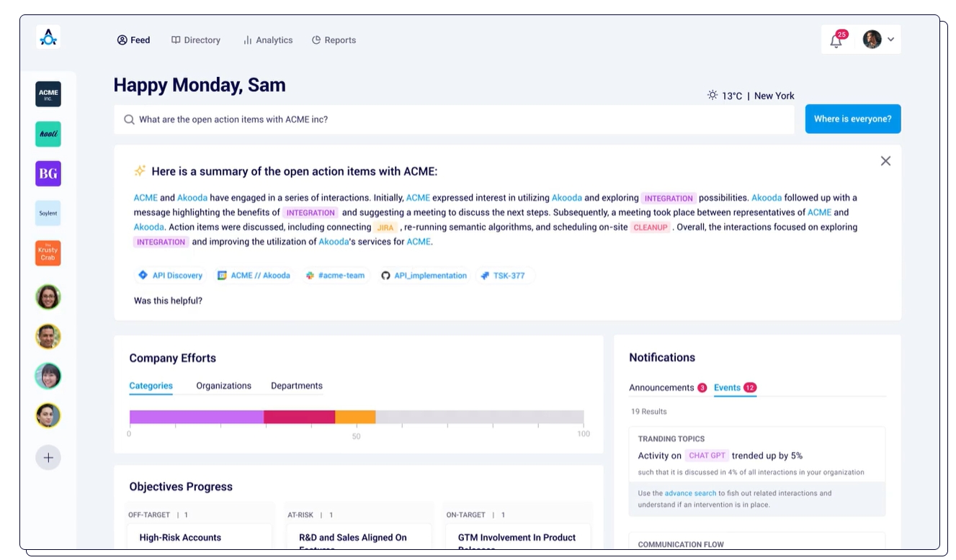The width and height of the screenshot is (956, 560).
Task: Open the notifications bell icon
Action: point(836,40)
